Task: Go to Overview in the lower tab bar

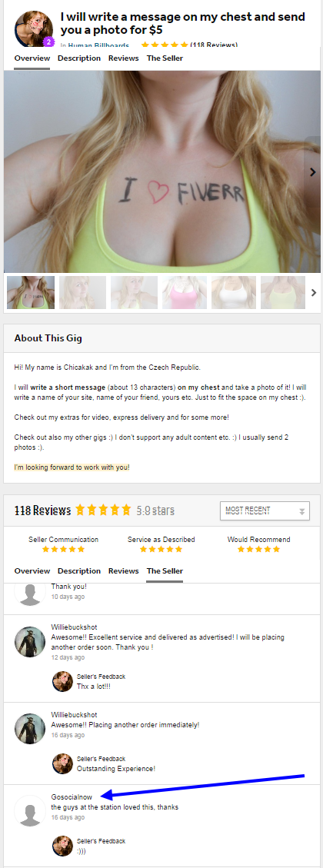Action: coord(32,570)
